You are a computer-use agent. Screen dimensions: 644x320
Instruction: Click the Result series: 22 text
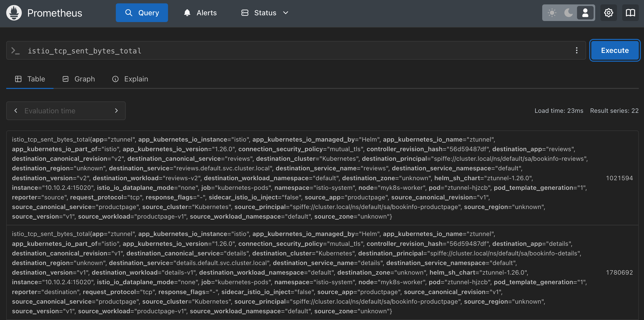pyautogui.click(x=614, y=111)
